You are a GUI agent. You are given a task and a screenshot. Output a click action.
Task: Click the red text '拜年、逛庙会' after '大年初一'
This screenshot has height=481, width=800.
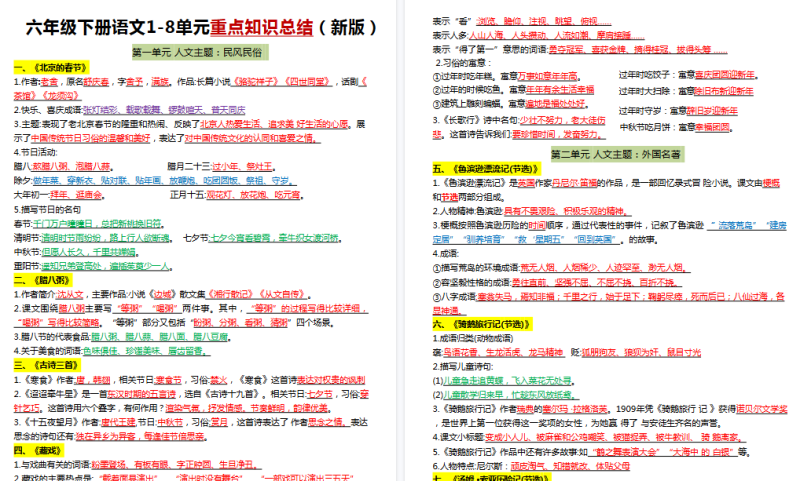tap(76, 195)
